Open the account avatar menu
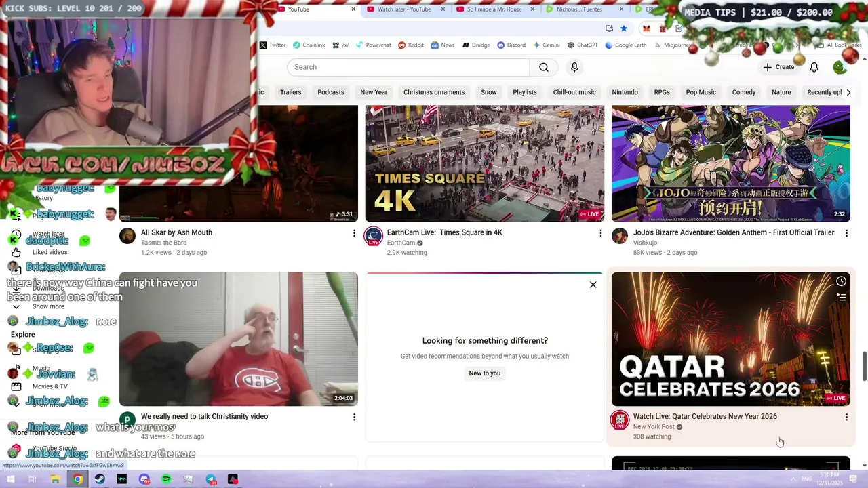The width and height of the screenshot is (868, 488). coord(840,67)
